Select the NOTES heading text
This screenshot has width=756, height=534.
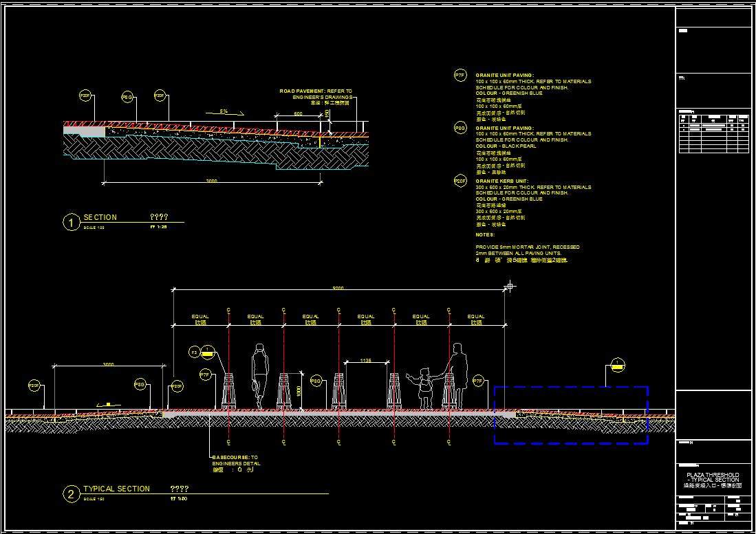coord(485,234)
